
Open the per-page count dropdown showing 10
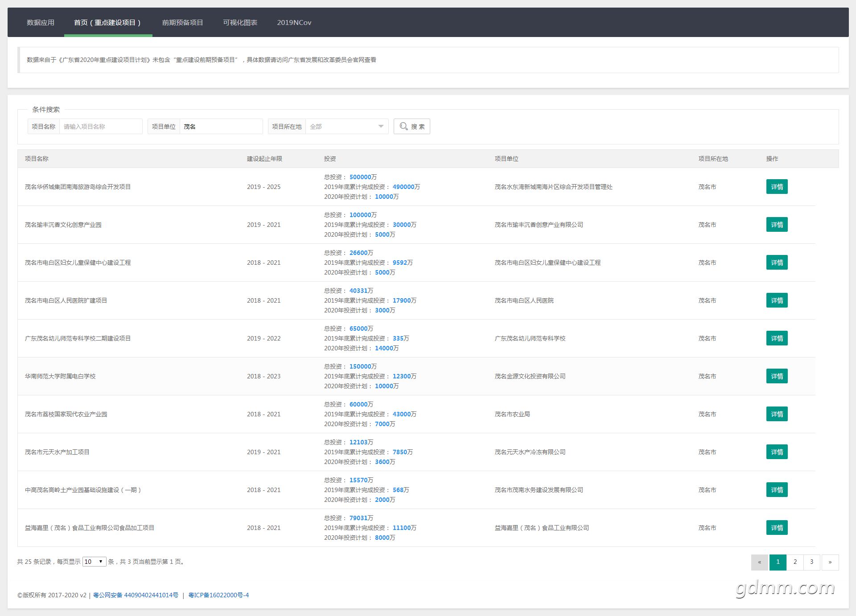pos(94,562)
